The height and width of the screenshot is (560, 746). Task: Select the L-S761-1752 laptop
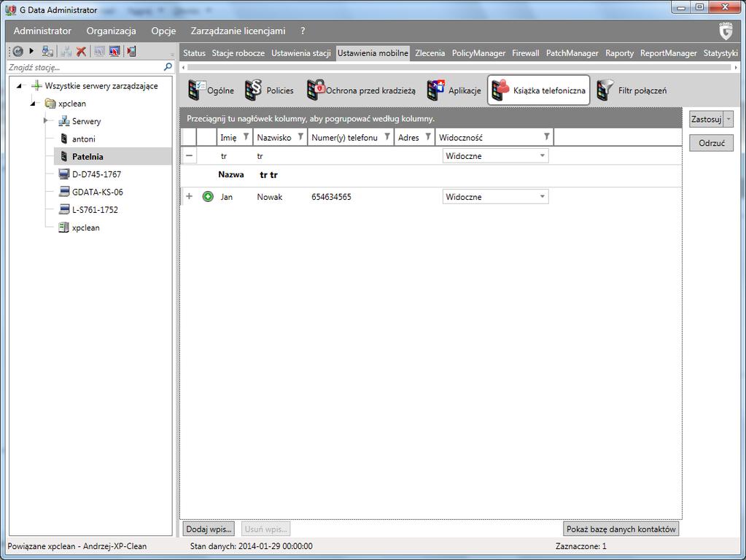95,210
